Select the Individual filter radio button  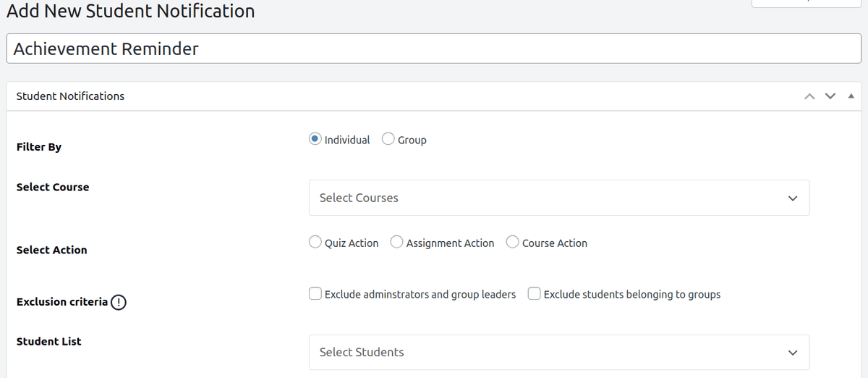pyautogui.click(x=315, y=139)
